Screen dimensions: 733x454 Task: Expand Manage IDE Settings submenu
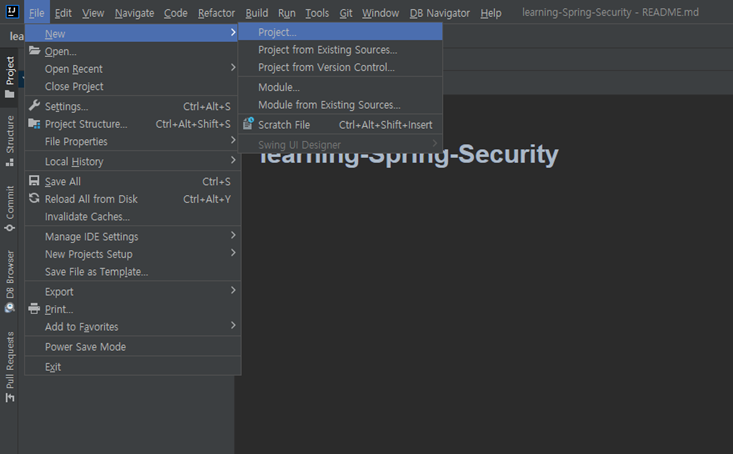click(x=132, y=237)
